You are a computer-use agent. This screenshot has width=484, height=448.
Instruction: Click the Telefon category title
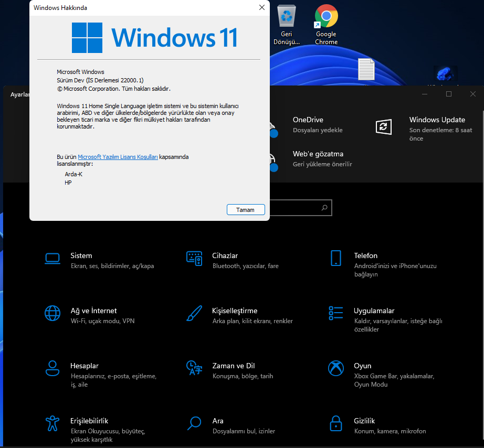[366, 255]
